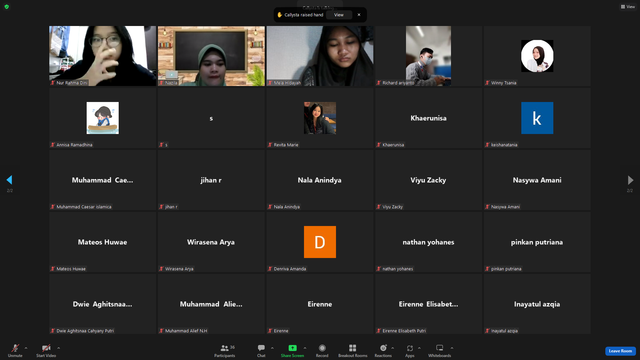Select the Khaerunisa participant tile
640x360 pixels.
tap(428, 118)
